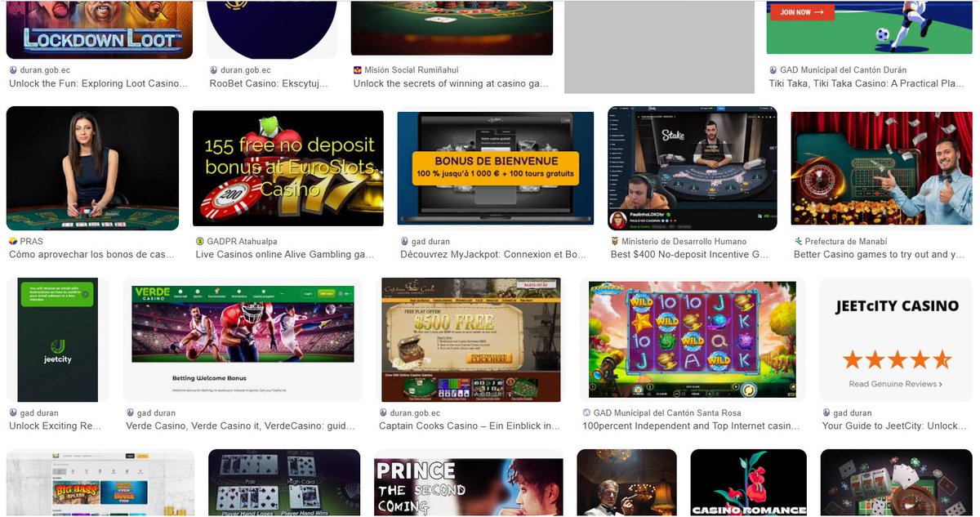This screenshot has height=517, width=980.
Task: Click source name 'PRAS'
Action: 32,242
